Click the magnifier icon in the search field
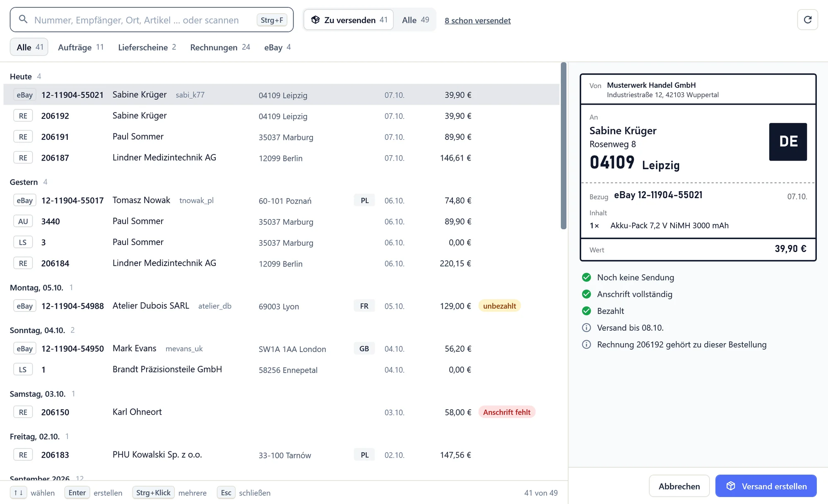Viewport: 828px width, 504px height. coord(23,19)
